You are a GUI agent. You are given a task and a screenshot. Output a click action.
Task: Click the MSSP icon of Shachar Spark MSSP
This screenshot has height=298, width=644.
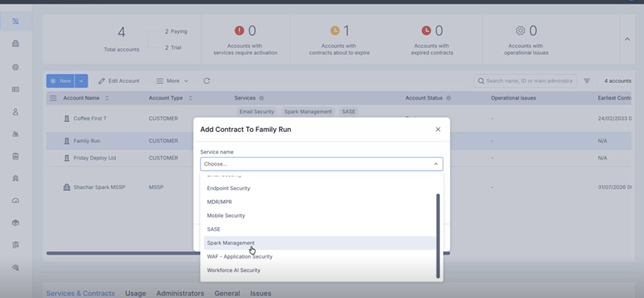click(x=67, y=187)
